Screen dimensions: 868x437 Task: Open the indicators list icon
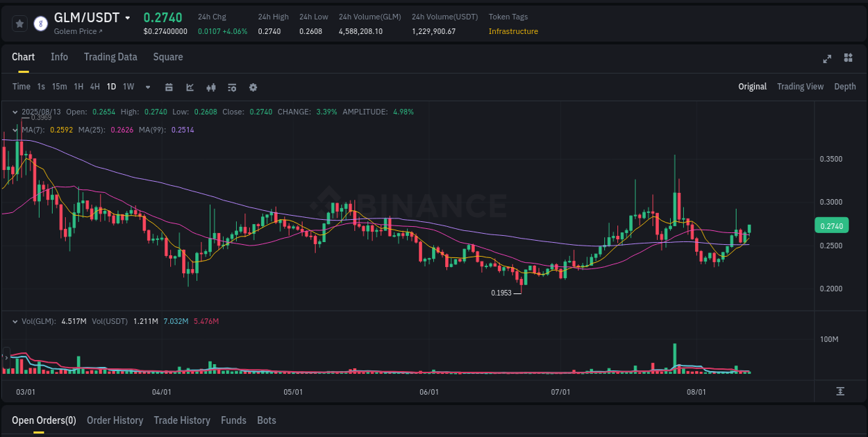(x=231, y=87)
